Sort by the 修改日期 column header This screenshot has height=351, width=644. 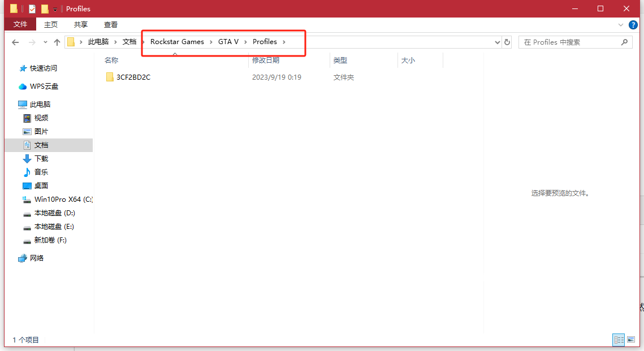(266, 60)
